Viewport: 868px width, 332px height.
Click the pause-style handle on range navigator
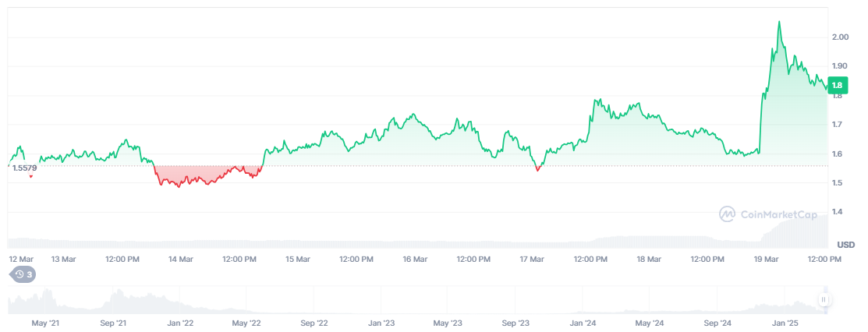coord(823,299)
